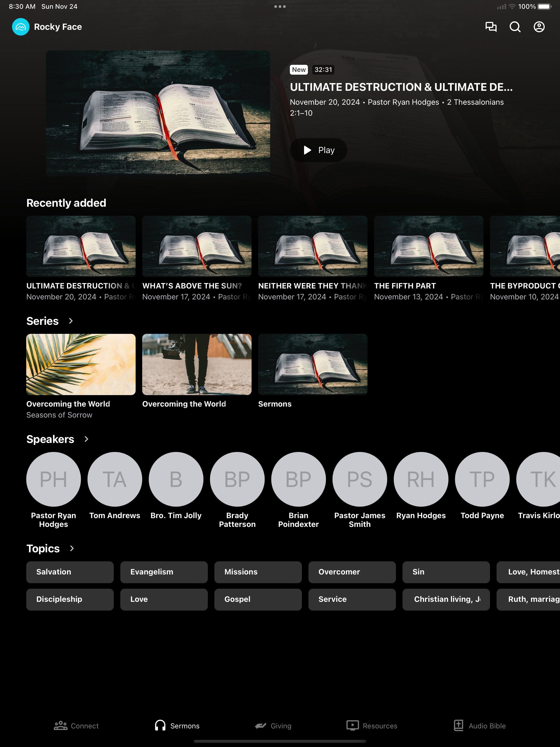Select speaker Todd Payne avatar
The width and height of the screenshot is (560, 747).
click(482, 479)
